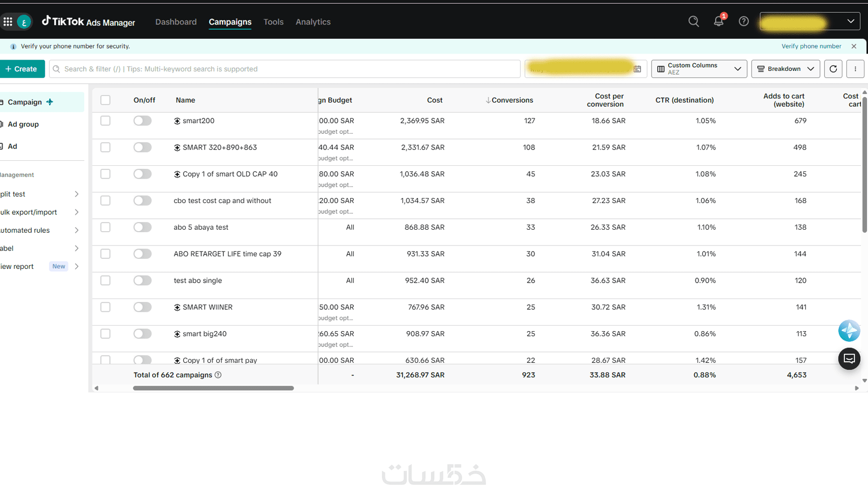Open the Custom Columns dropdown
This screenshot has width=868, height=495.
click(x=699, y=69)
